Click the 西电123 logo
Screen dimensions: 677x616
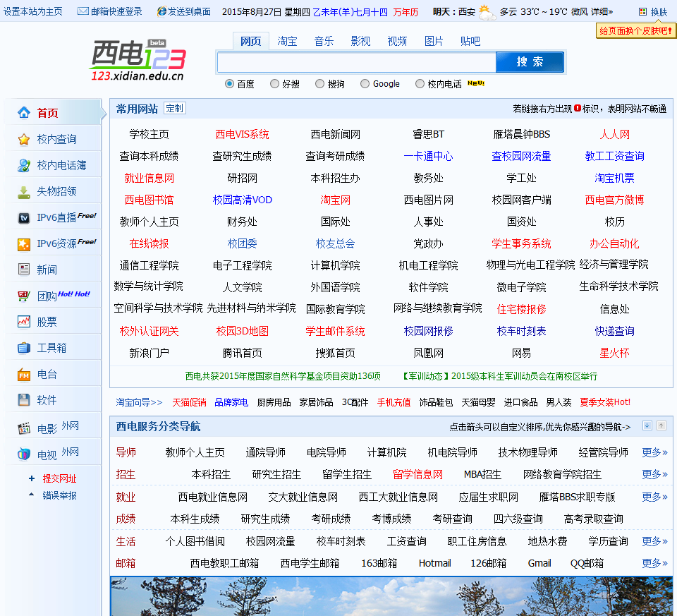click(x=138, y=60)
